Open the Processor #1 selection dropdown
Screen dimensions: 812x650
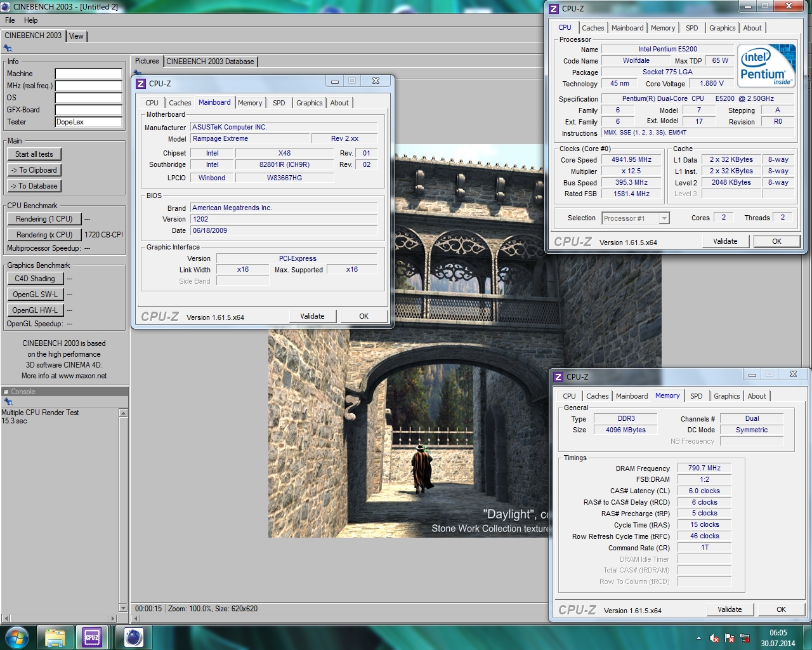[x=636, y=218]
